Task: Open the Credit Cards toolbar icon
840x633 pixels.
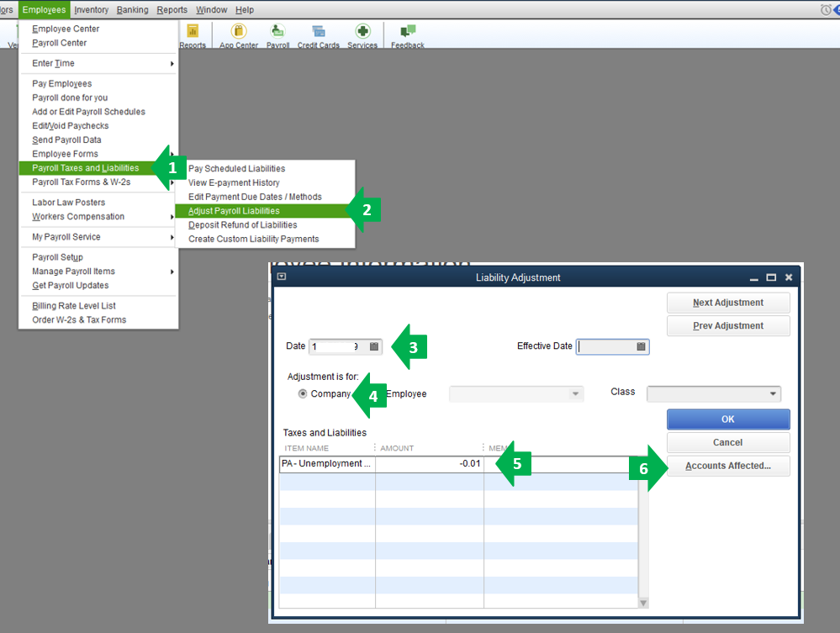Action: pyautogui.click(x=319, y=36)
